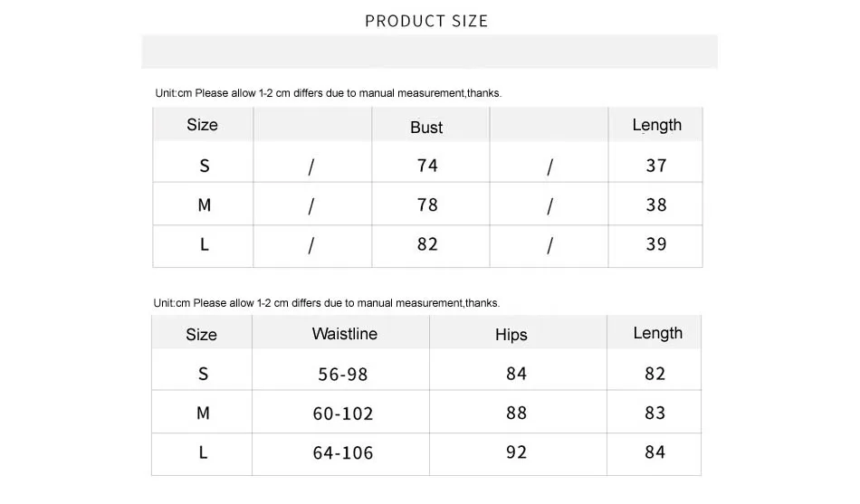
Task: Select waistline range 56-98
Action: pos(343,374)
